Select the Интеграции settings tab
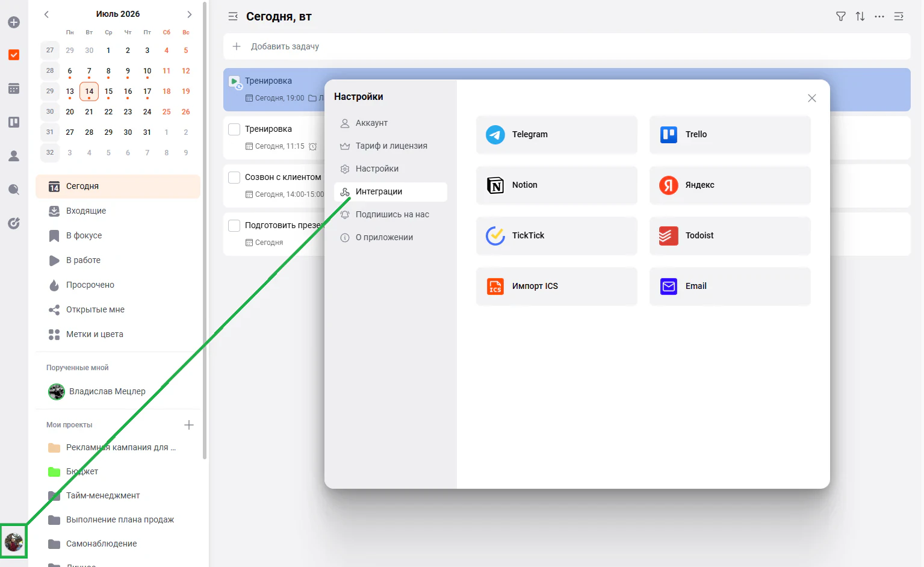 [x=391, y=191]
